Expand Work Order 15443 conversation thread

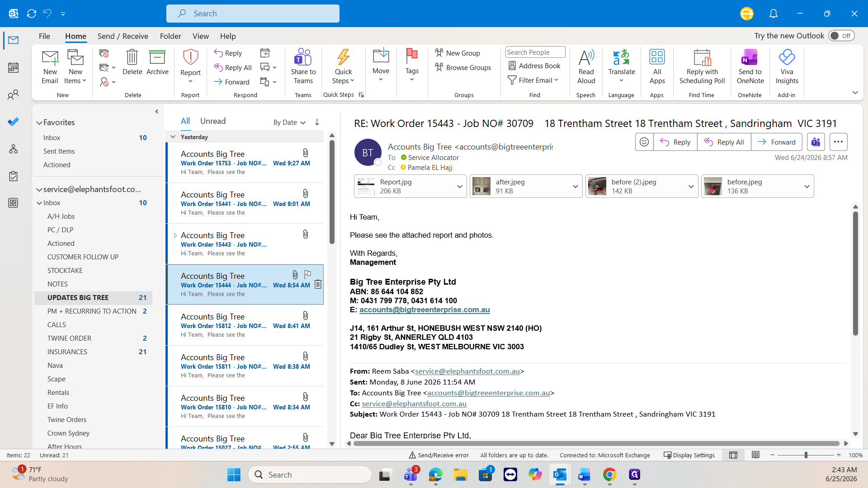[175, 236]
